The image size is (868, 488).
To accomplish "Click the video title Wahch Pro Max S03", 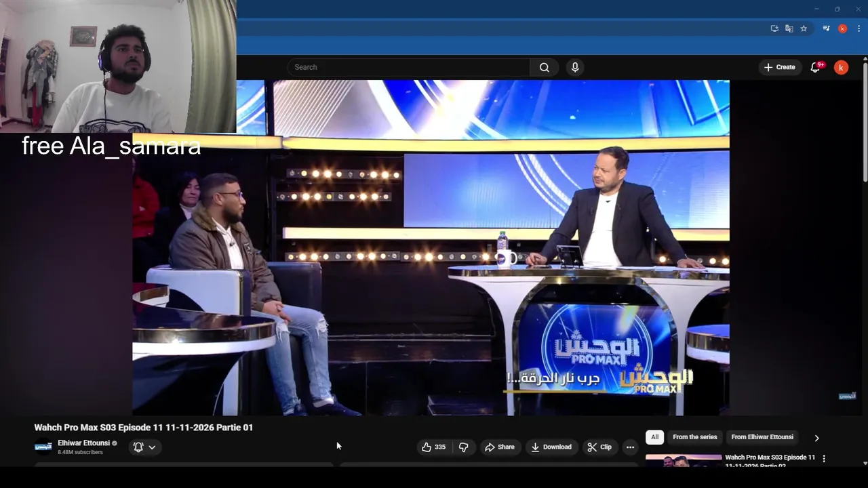I will pos(144,428).
